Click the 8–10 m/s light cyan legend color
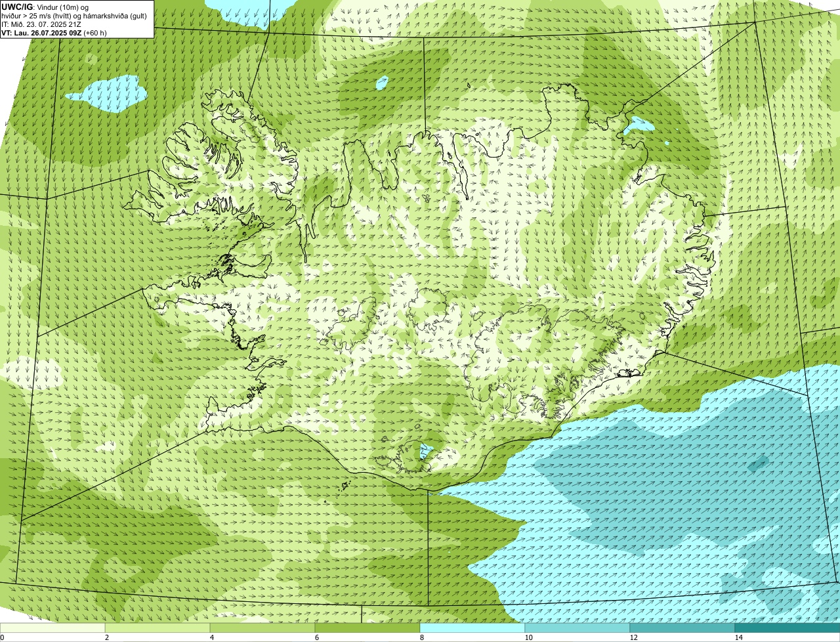840x642 pixels. point(472,628)
